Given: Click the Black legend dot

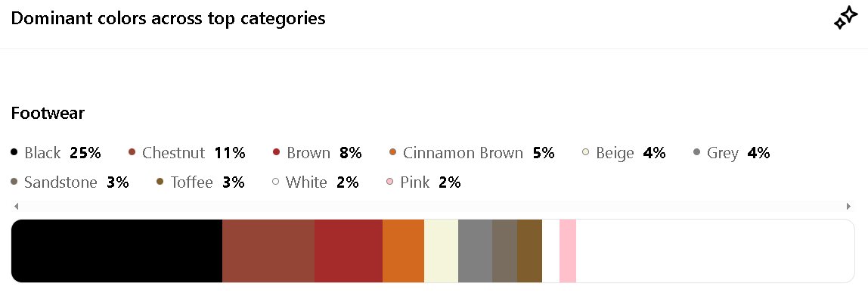Looking at the screenshot, I should 14,152.
